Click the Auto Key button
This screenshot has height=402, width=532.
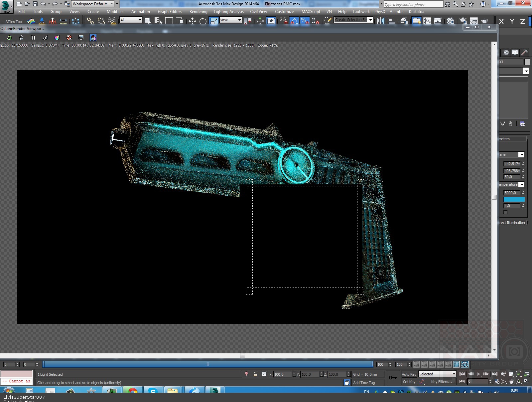click(x=409, y=374)
